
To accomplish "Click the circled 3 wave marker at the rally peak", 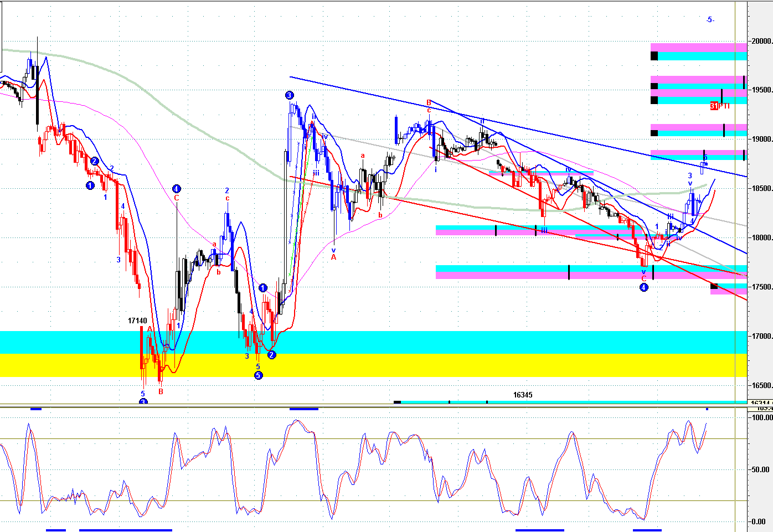I will click(290, 95).
